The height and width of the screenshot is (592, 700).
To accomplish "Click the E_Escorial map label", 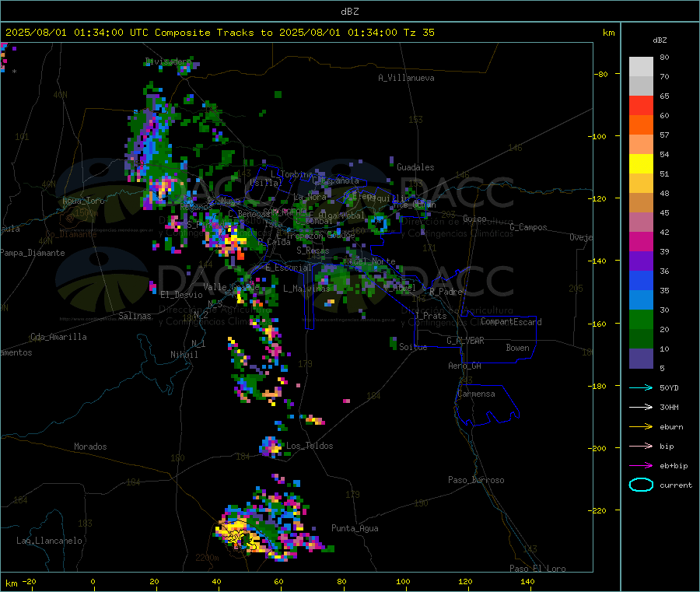I will [288, 268].
